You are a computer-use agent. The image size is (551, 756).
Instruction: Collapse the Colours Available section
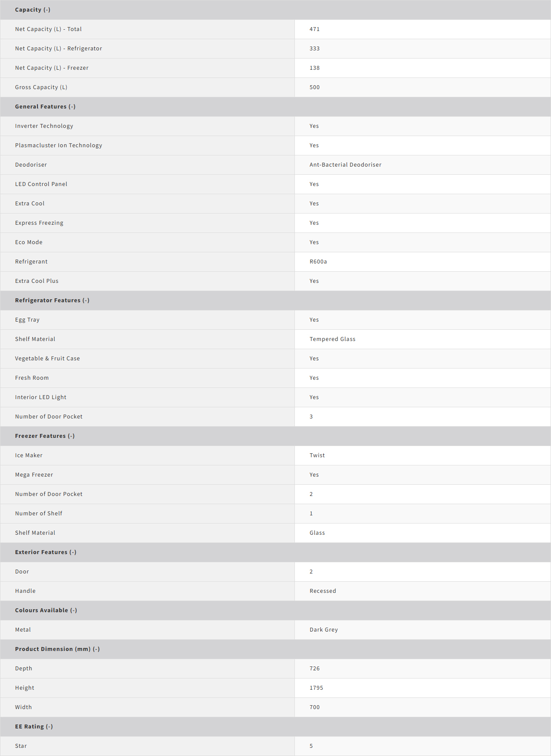click(x=46, y=610)
